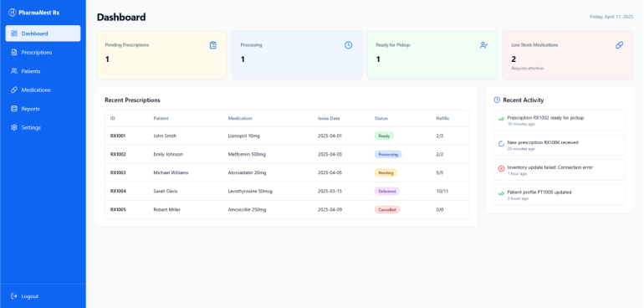Image resolution: width=644 pixels, height=308 pixels.
Task: Click patient name John Smith
Action: point(165,136)
